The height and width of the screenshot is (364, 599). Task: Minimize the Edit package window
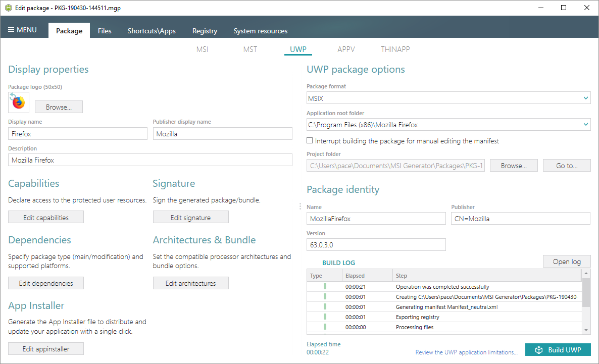click(x=541, y=8)
